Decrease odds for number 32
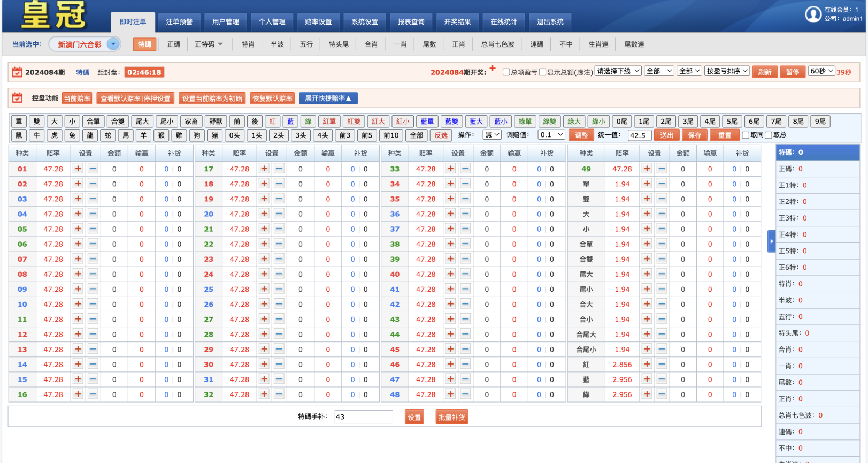This screenshot has height=463, width=868. coord(279,394)
